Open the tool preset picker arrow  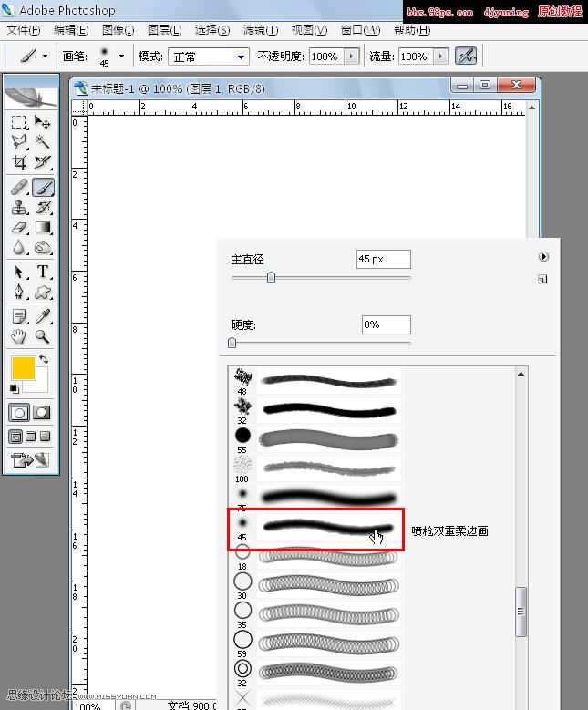(x=45, y=57)
